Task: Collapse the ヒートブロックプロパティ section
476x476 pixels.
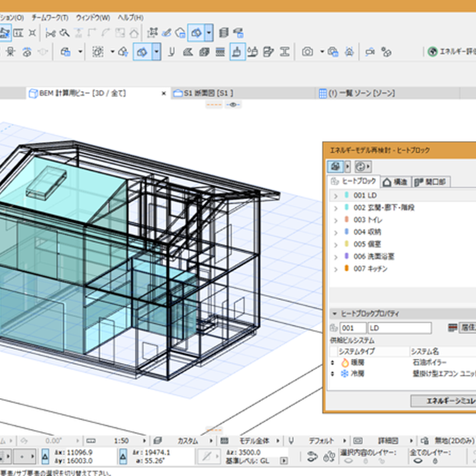Action: [334, 314]
